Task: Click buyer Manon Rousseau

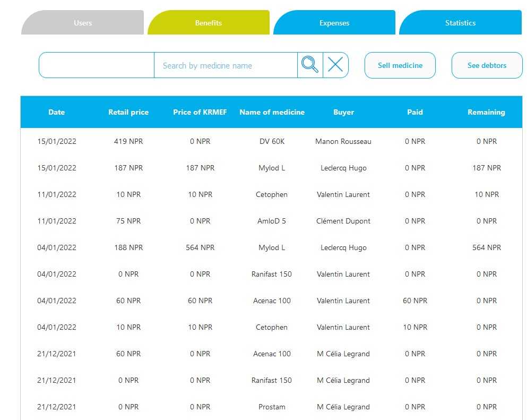Action: (x=343, y=141)
